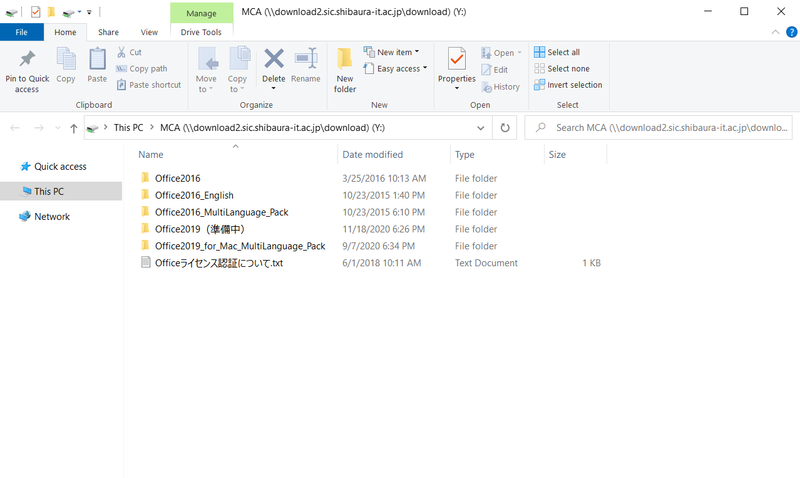This screenshot has height=478, width=800.
Task: Click This PC in address breadcrumb
Action: point(129,128)
